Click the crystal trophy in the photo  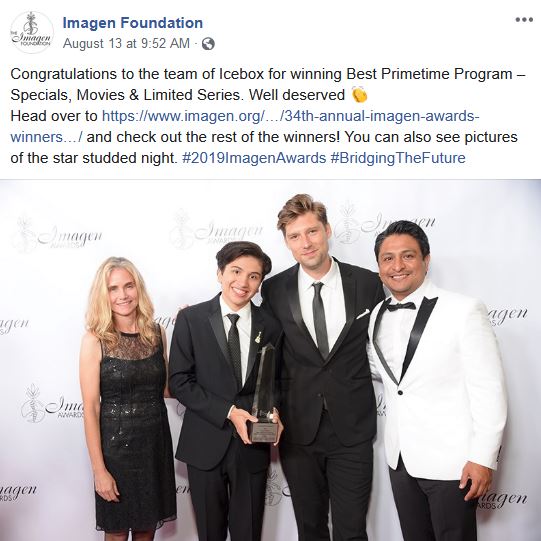264,393
